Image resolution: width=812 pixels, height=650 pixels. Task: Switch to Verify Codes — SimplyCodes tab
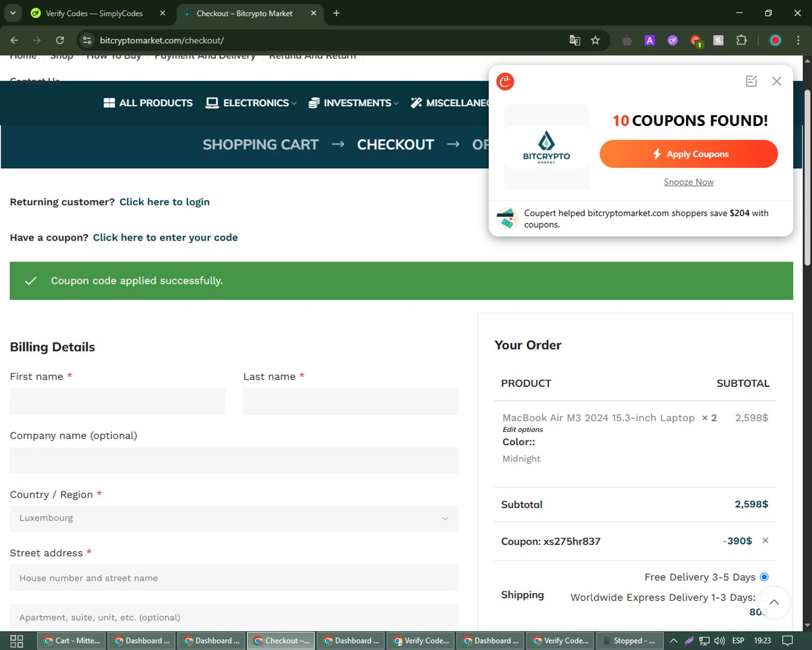[94, 13]
